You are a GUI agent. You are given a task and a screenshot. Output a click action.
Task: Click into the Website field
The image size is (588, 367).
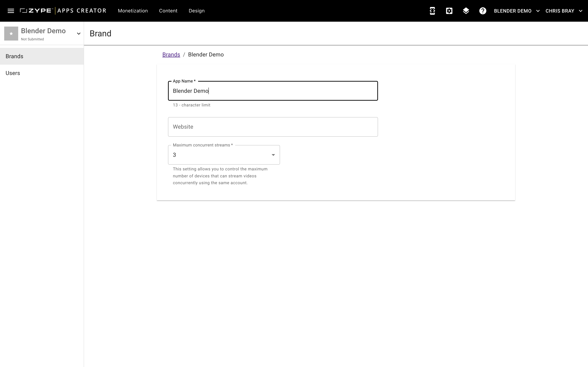click(273, 127)
